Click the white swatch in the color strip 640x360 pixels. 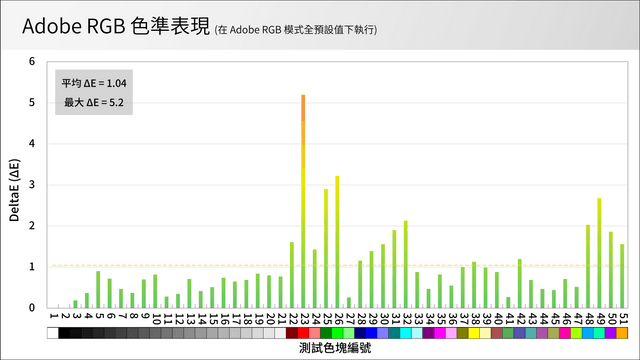click(x=53, y=333)
